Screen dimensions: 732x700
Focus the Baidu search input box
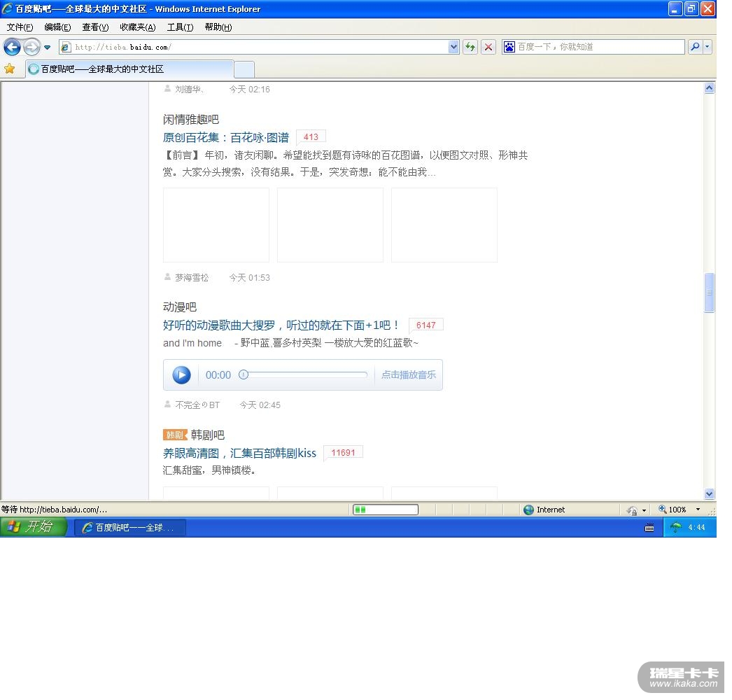600,47
